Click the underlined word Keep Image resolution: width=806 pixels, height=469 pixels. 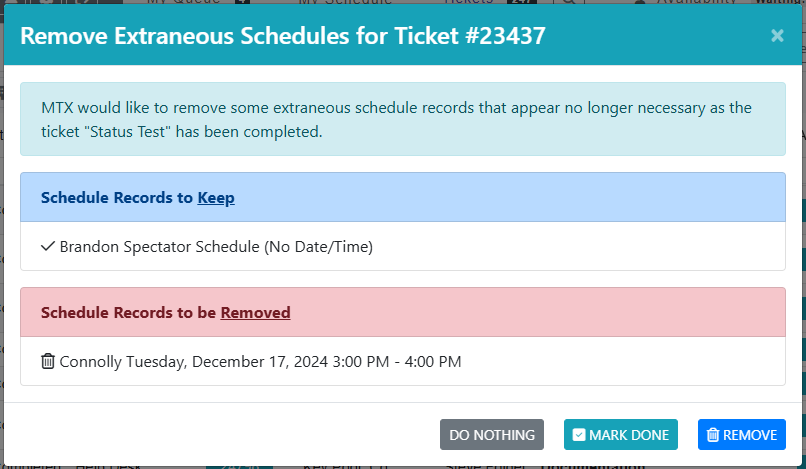[216, 198]
